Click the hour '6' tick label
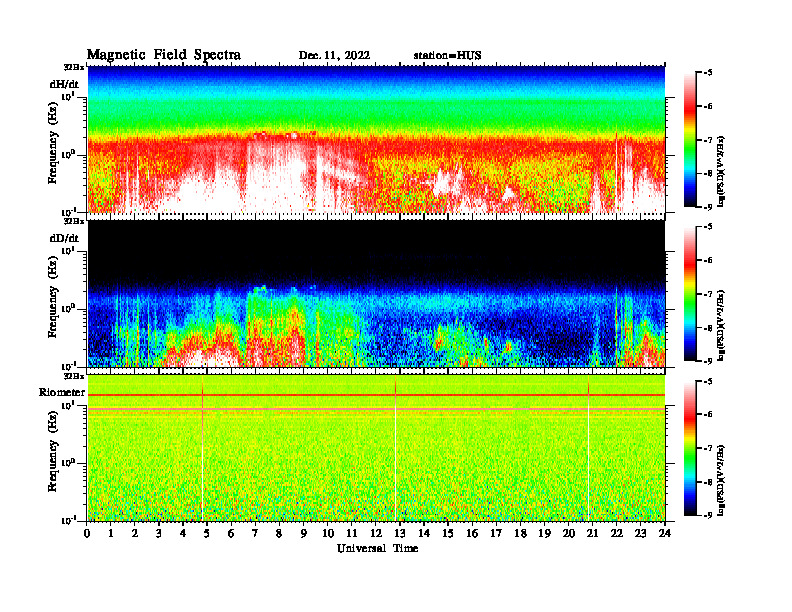The image size is (792, 612). pos(231,534)
